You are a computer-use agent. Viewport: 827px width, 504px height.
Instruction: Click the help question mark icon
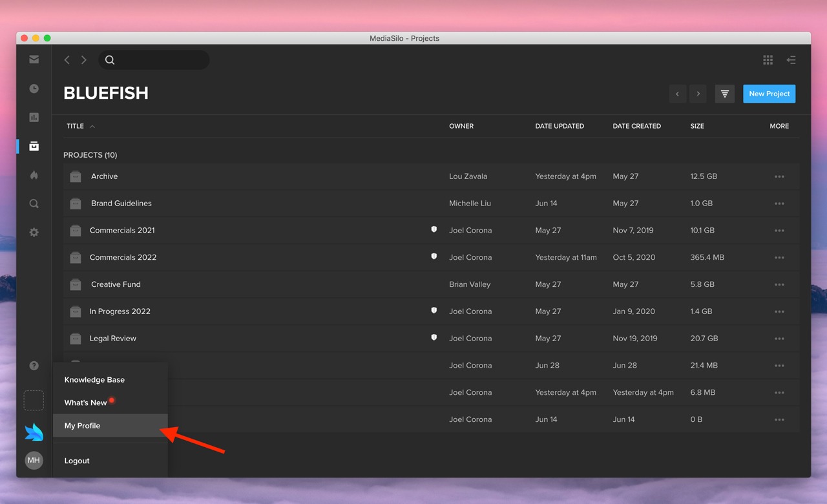(x=34, y=366)
